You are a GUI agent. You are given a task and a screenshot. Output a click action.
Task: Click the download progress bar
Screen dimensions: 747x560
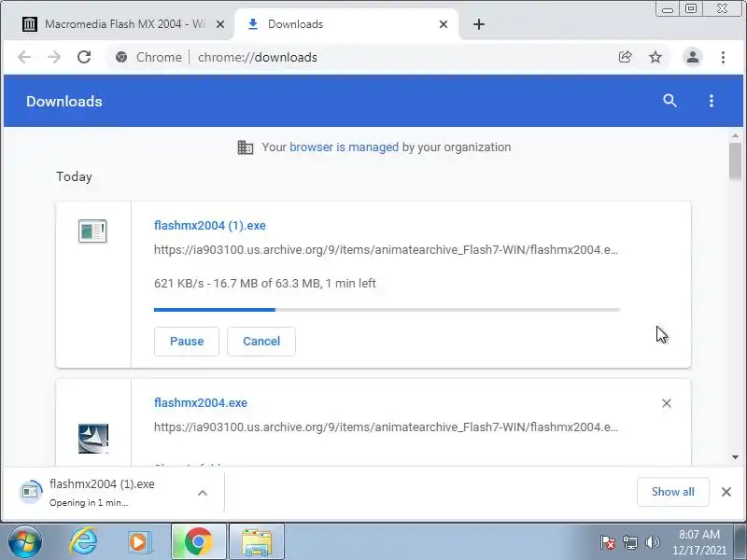[387, 310]
